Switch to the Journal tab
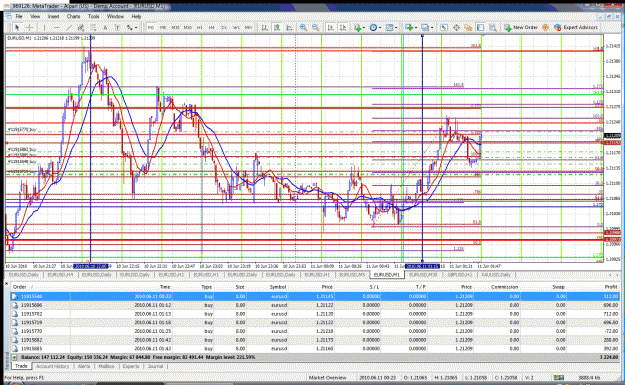Image resolution: width=625 pixels, height=385 pixels. pos(155,366)
